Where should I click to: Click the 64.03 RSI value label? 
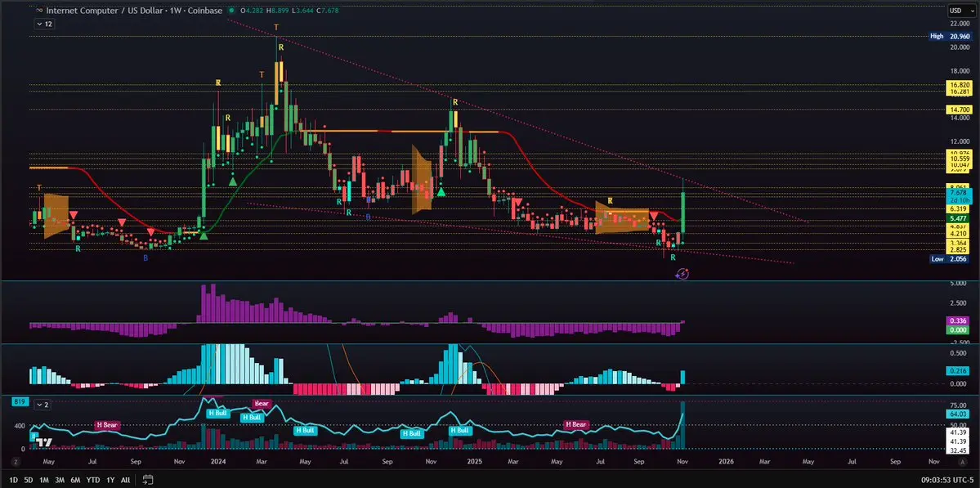[960, 414]
